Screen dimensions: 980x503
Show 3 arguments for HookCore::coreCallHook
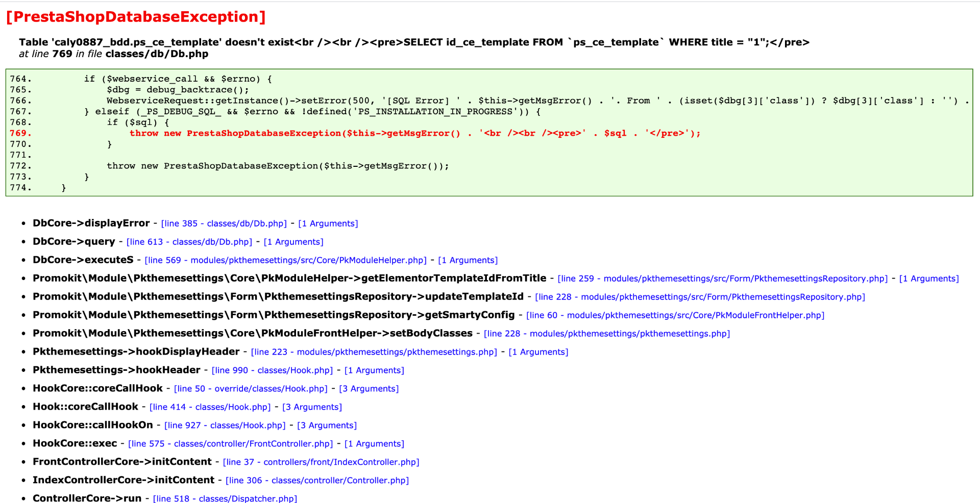tap(369, 389)
